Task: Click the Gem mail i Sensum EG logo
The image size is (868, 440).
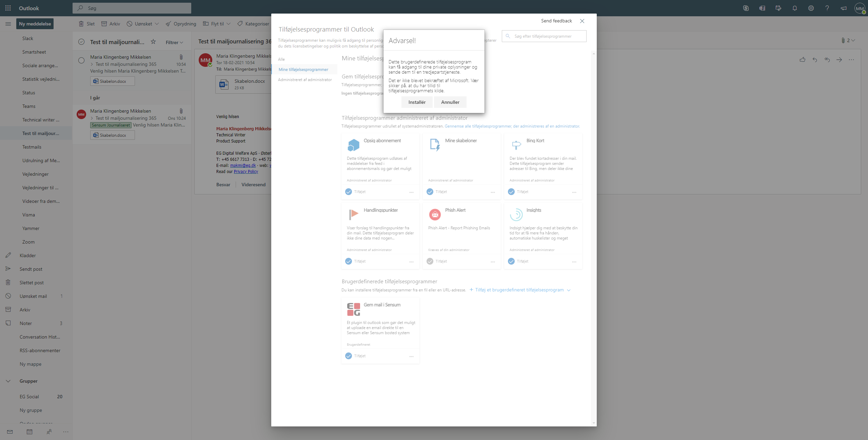Action: (x=354, y=309)
